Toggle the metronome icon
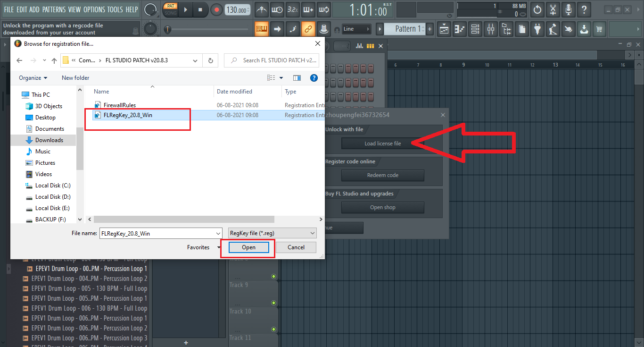The width and height of the screenshot is (644, 347). coord(262,9)
